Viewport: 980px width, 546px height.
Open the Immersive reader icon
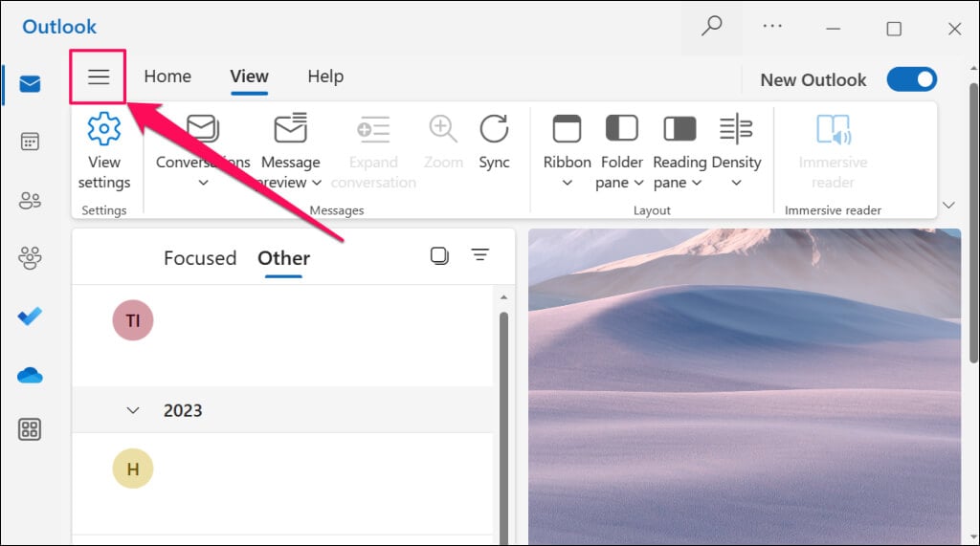(x=834, y=129)
